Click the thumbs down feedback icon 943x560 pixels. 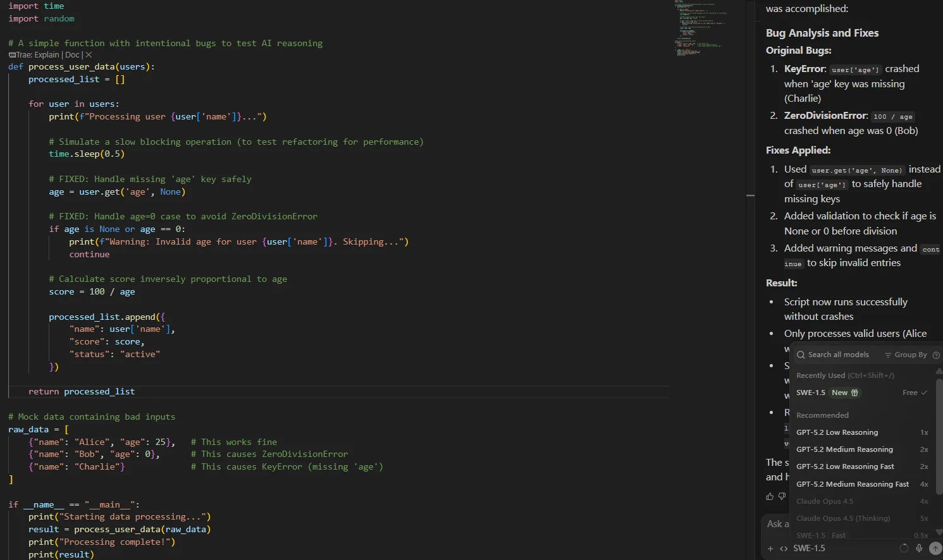click(x=782, y=496)
